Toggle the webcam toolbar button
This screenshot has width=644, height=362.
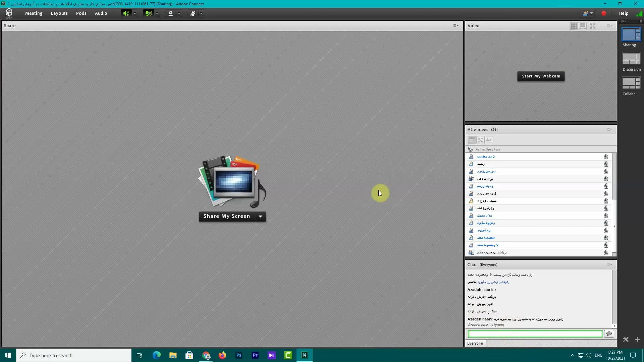pyautogui.click(x=171, y=13)
